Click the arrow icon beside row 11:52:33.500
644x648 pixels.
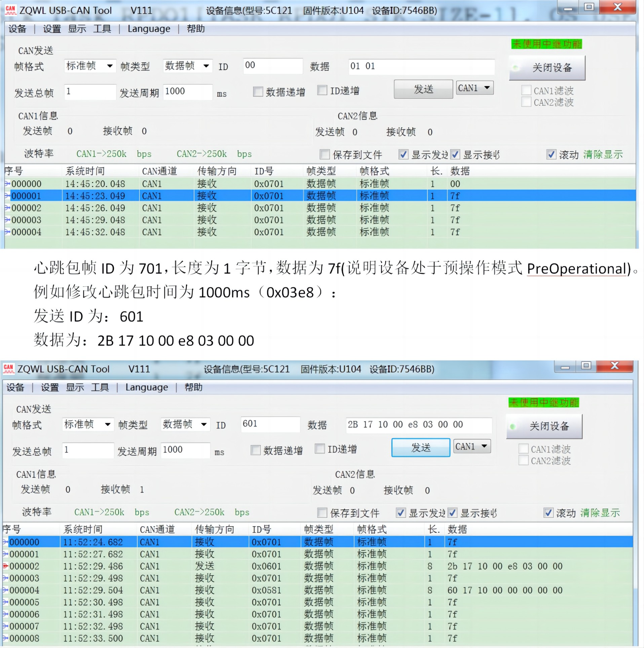pos(5,638)
